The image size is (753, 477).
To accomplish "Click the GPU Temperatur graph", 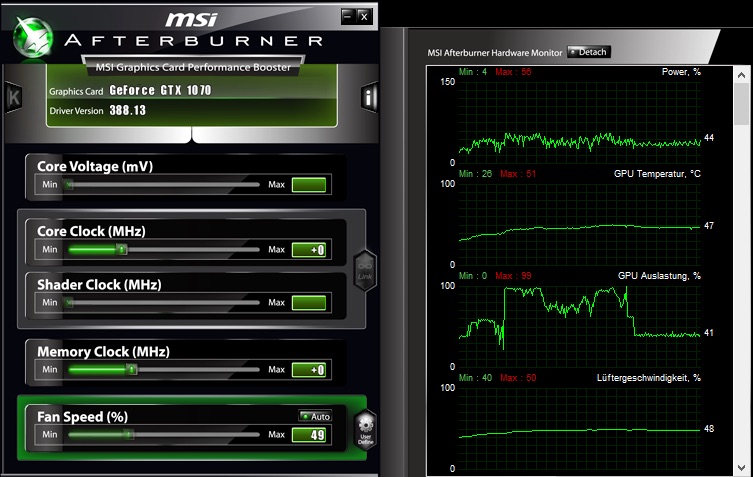I will tap(580, 224).
